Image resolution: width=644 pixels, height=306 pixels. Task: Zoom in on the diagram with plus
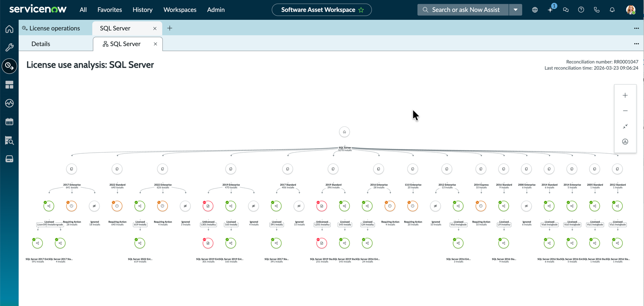625,95
